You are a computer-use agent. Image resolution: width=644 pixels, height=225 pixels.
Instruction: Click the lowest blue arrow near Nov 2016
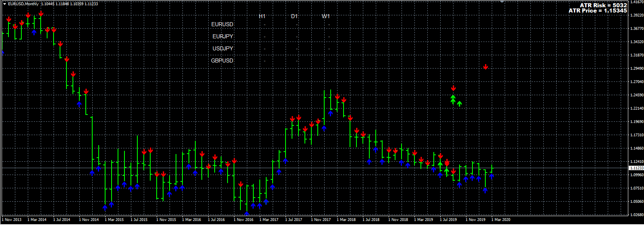click(246, 214)
